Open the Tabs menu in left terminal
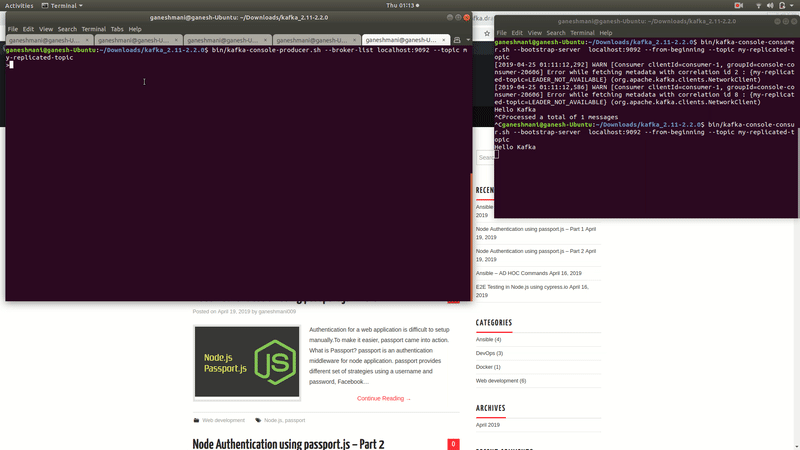The width and height of the screenshot is (800, 450). point(117,29)
